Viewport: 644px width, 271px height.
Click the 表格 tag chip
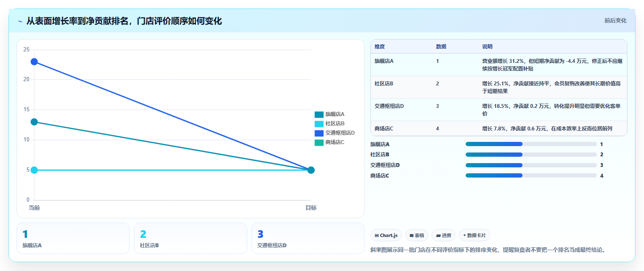[417, 235]
